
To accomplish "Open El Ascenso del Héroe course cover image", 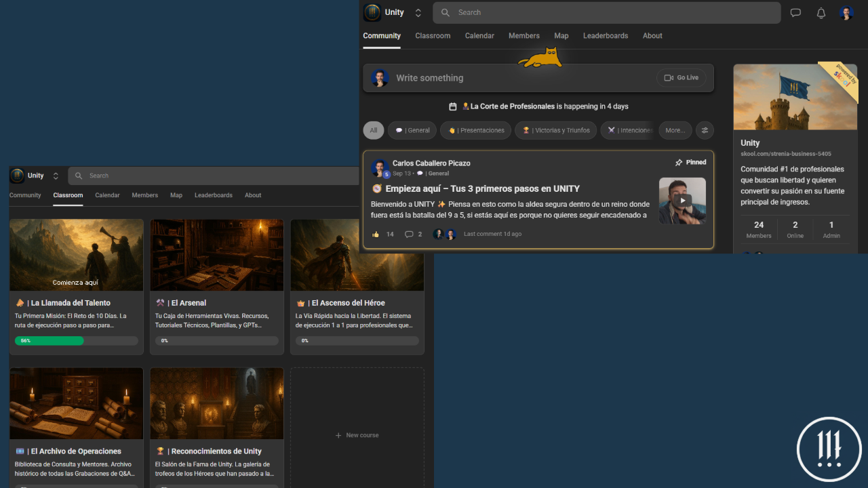I will [x=357, y=255].
